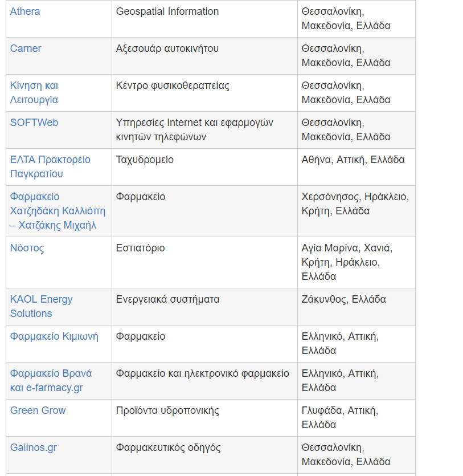Open the Athera link
This screenshot has height=476, width=463.
pos(25,11)
